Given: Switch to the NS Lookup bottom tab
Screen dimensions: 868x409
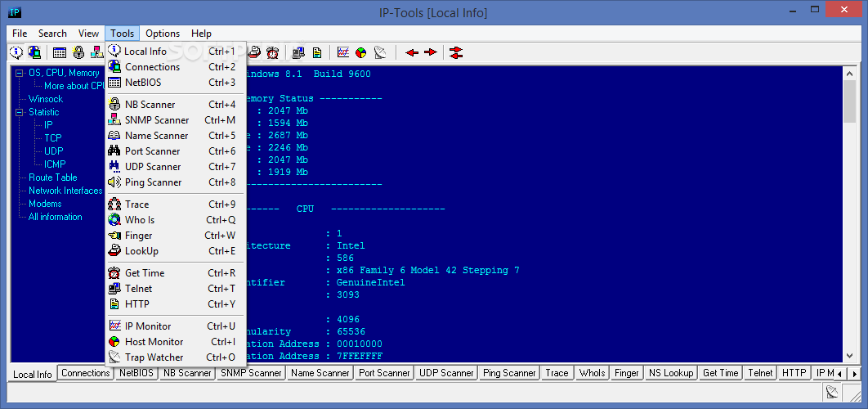Looking at the screenshot, I should [670, 373].
